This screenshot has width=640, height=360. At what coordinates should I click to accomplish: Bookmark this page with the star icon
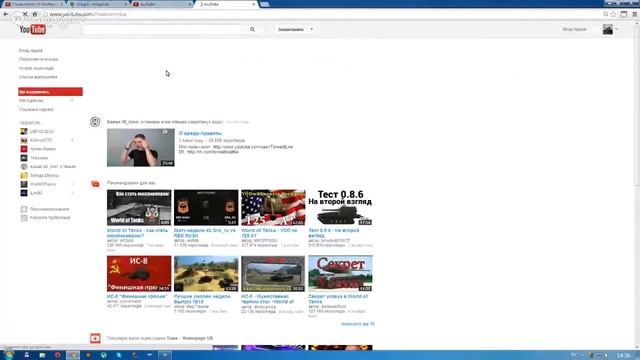(613, 14)
